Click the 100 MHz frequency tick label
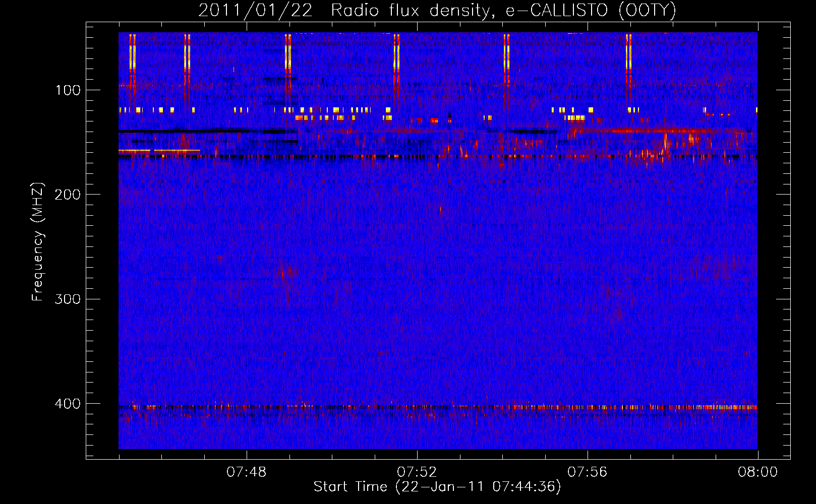This screenshot has height=504, width=816. point(68,90)
